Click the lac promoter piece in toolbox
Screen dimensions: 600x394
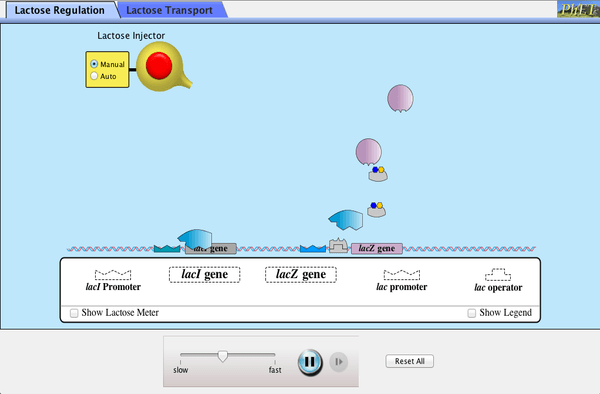[402, 274]
